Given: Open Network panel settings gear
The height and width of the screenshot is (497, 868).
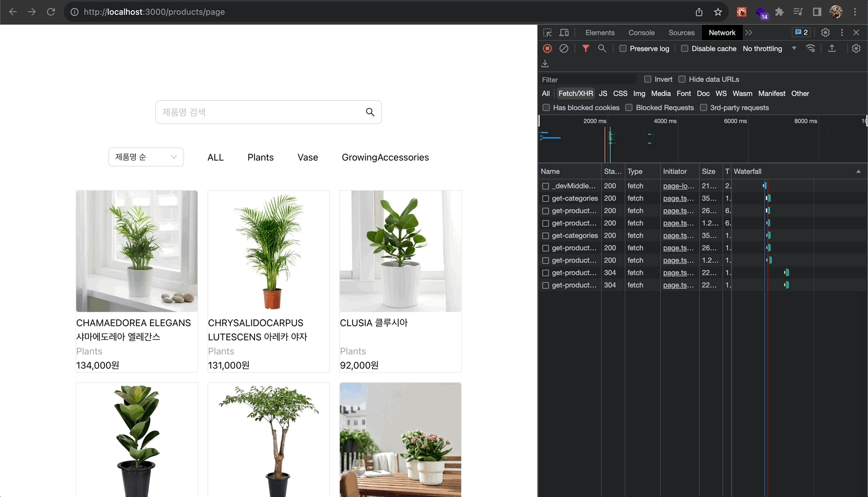Looking at the screenshot, I should (x=856, y=48).
